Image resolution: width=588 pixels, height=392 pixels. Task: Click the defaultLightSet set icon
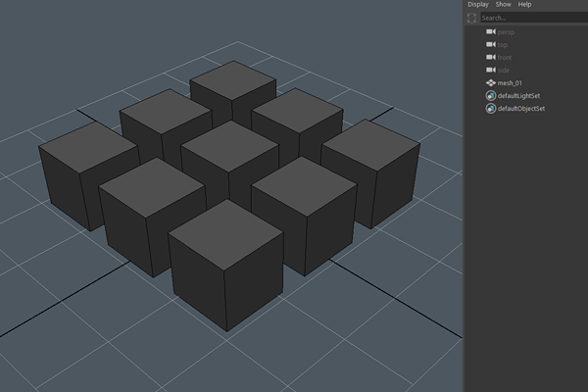(491, 96)
